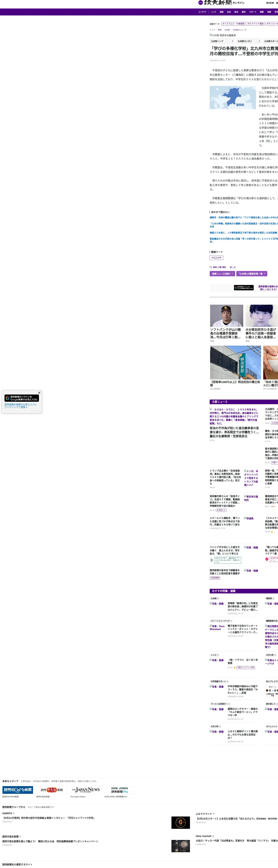The width and height of the screenshot is (278, 868).
Task: Open The Japan News logo
Action: 86,790
